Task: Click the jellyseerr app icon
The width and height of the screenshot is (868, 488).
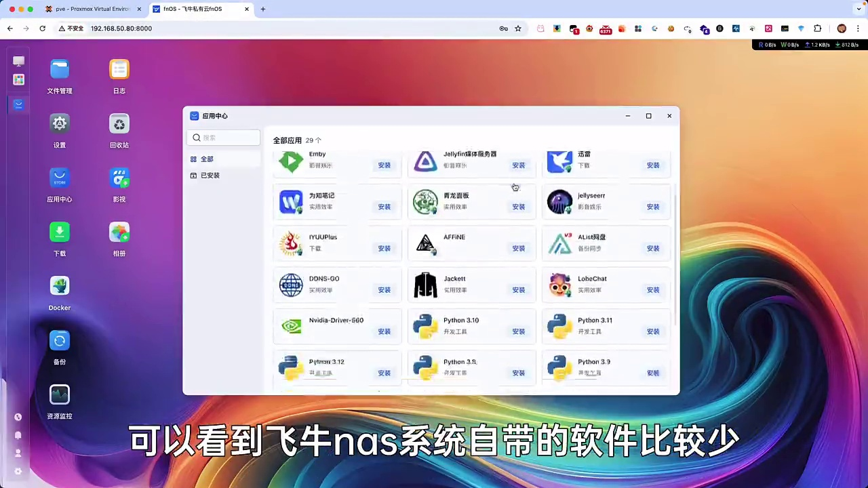Action: click(559, 202)
